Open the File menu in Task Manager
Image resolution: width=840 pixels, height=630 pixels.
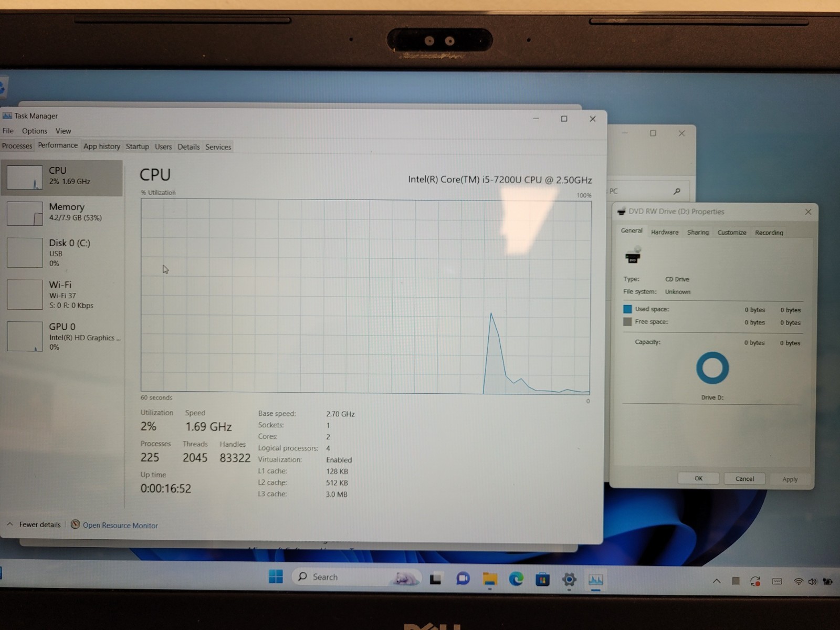click(8, 131)
